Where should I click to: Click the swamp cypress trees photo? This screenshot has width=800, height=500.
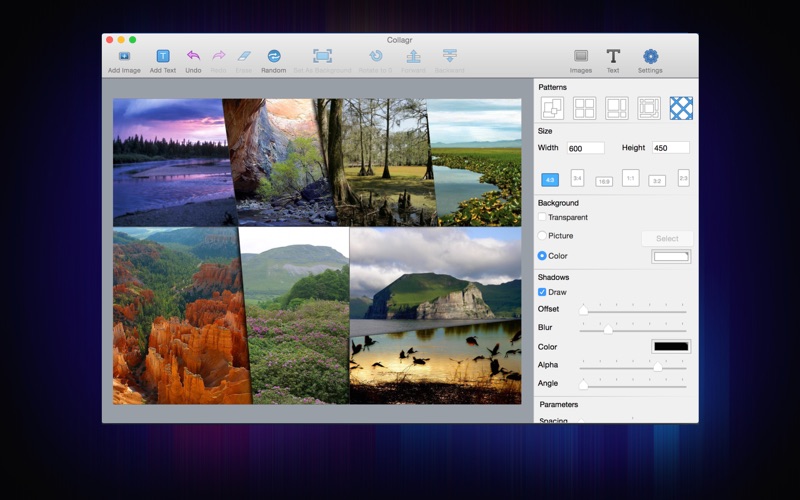(x=380, y=162)
